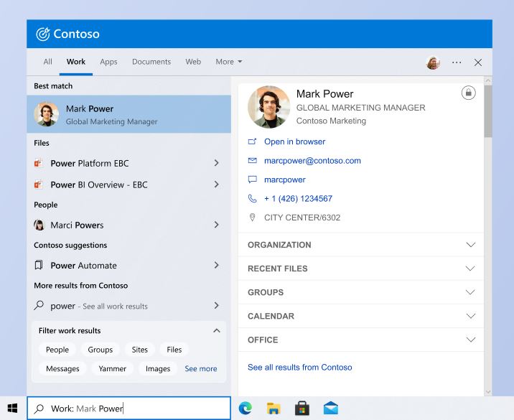Click See all results from Contoso link
514x420 pixels.
[x=299, y=367]
